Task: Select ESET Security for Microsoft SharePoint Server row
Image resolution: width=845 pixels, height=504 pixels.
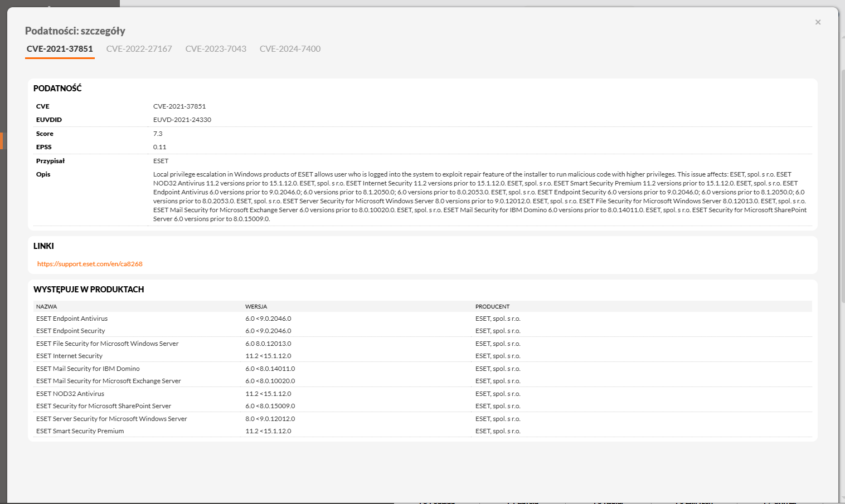Action: (x=422, y=406)
